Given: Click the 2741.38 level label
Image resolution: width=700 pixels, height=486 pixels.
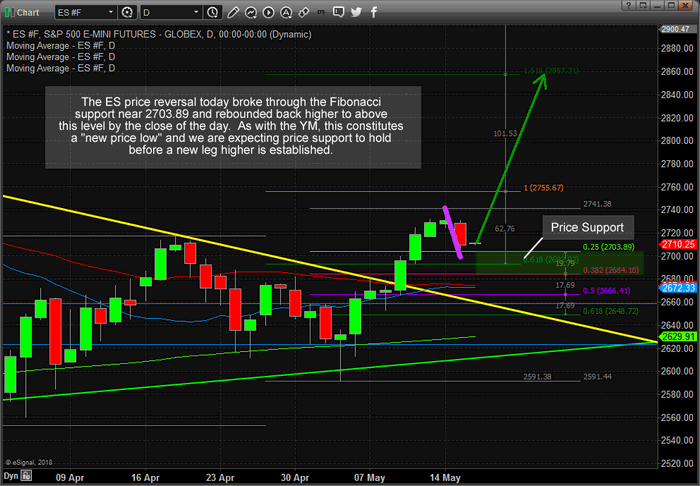Looking at the screenshot, I should (x=597, y=204).
